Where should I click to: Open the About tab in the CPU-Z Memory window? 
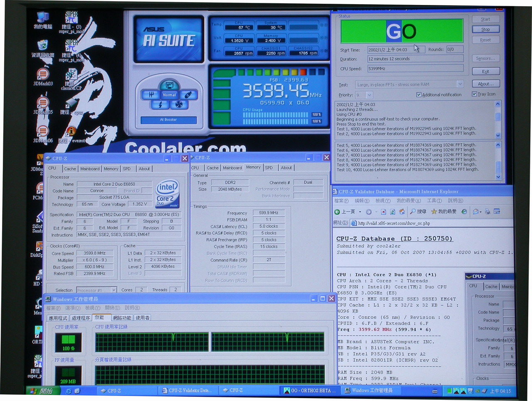pos(286,168)
